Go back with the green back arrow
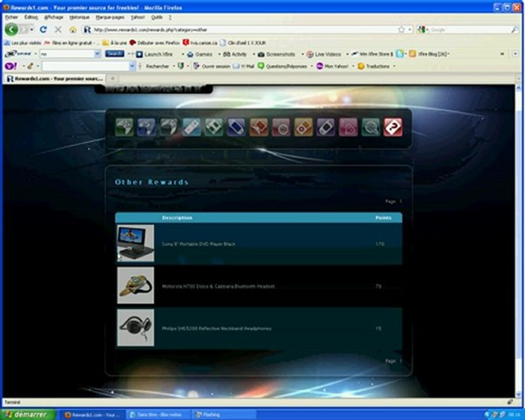The width and height of the screenshot is (525, 420). pyautogui.click(x=12, y=30)
